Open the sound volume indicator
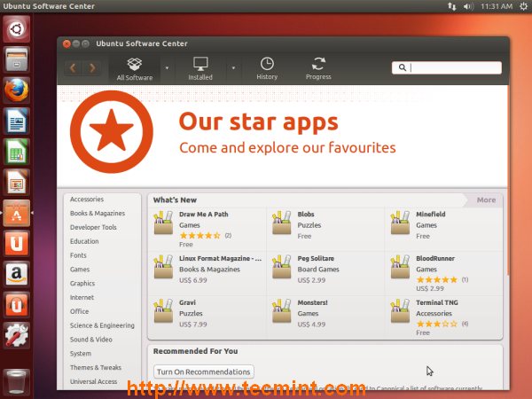The height and width of the screenshot is (399, 532). point(468,6)
